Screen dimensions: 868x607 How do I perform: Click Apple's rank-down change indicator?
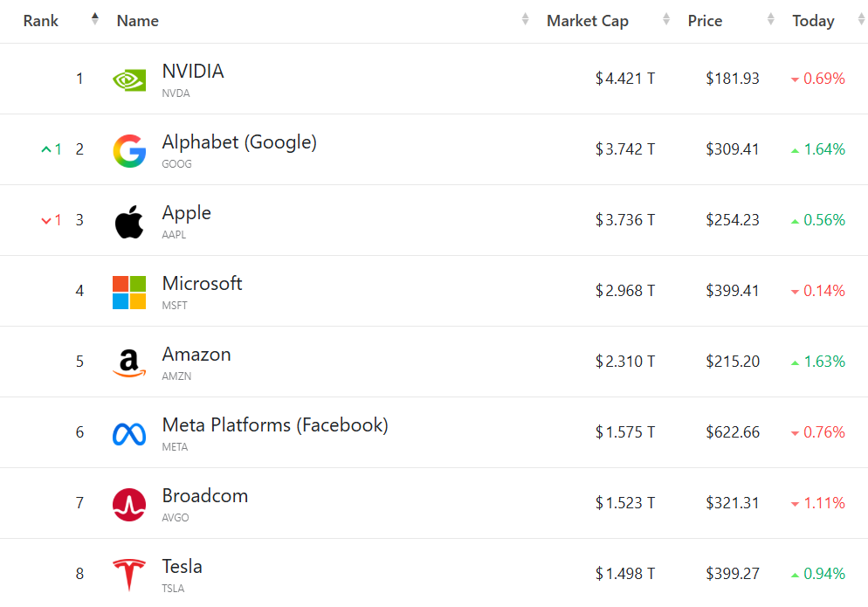pyautogui.click(x=52, y=220)
